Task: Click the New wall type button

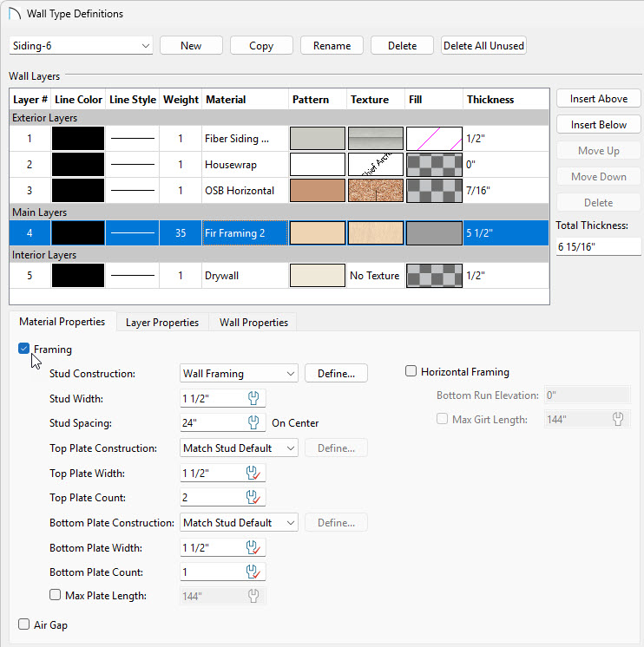Action: (x=191, y=45)
